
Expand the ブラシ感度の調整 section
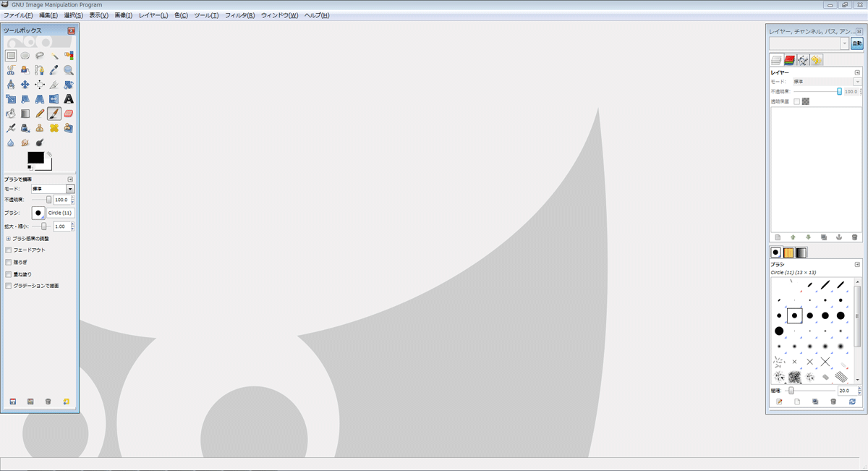pyautogui.click(x=9, y=238)
